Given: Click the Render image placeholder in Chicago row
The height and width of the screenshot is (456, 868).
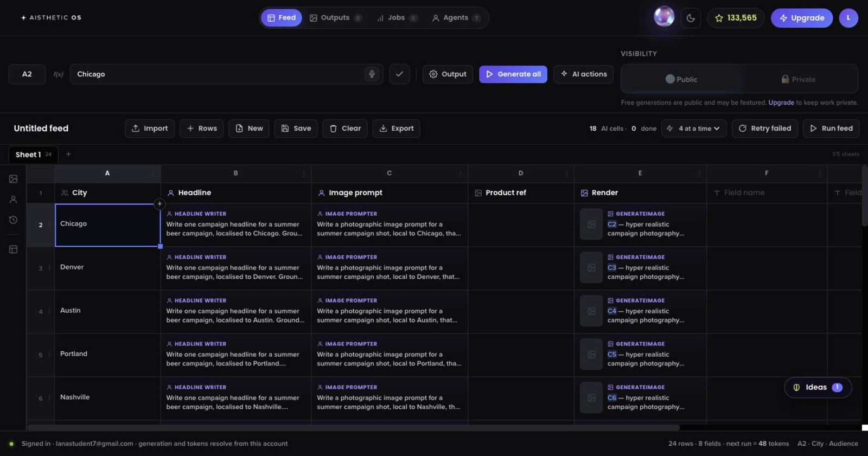Looking at the screenshot, I should tap(591, 224).
